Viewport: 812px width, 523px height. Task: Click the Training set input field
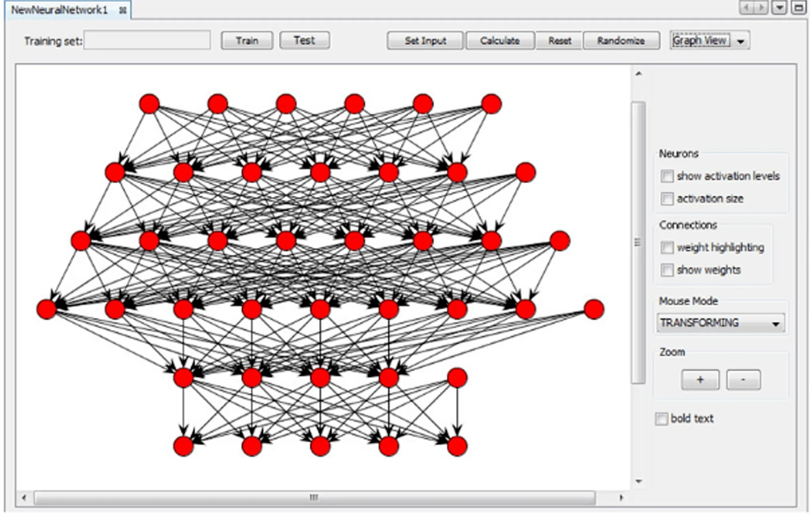[x=147, y=41]
